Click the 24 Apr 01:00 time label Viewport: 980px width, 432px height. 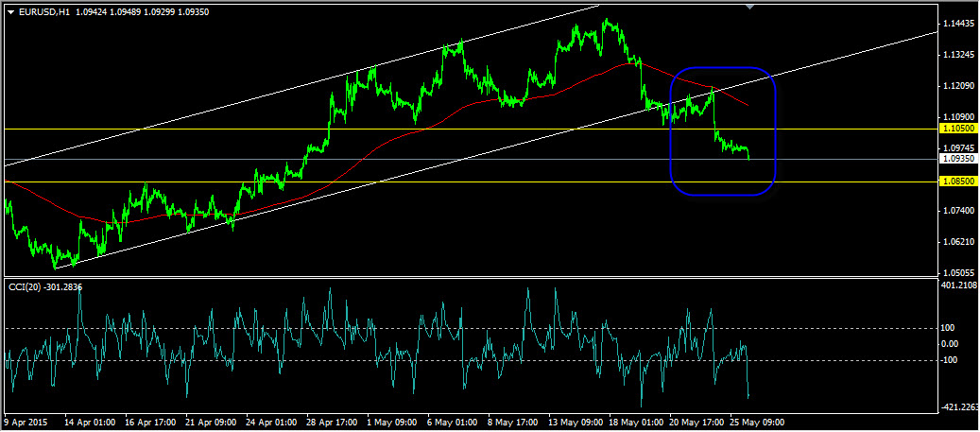coord(271,422)
